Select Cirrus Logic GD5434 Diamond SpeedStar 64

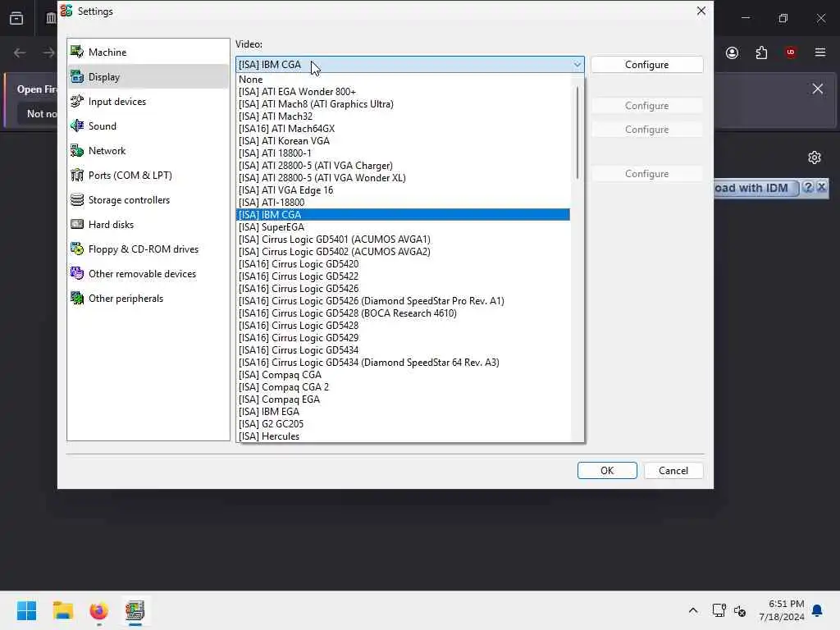[403, 363]
